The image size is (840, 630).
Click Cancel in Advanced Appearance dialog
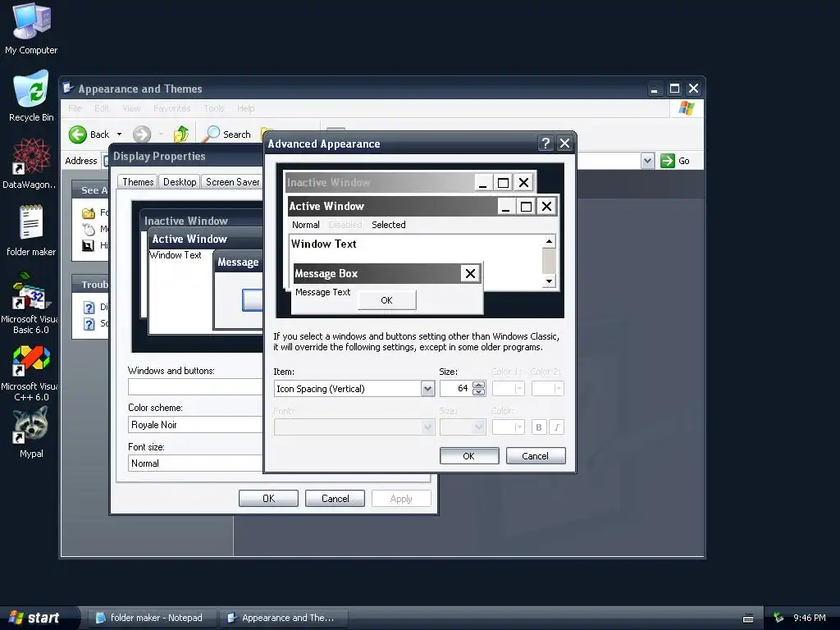(535, 456)
